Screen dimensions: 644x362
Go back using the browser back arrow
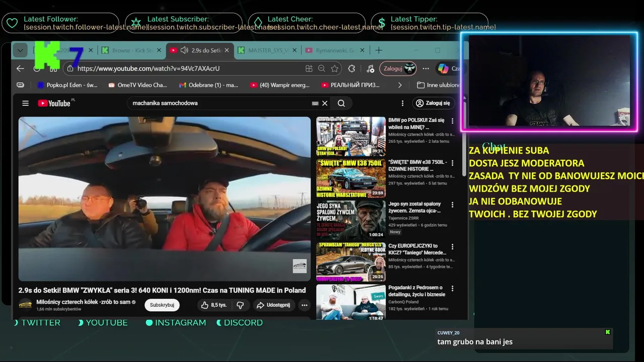(x=20, y=68)
